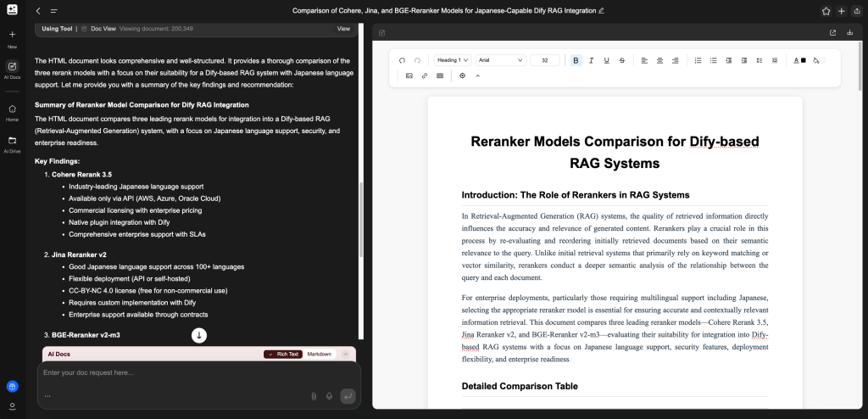Image resolution: width=868 pixels, height=419 pixels.
Task: Click the rightmost list-group toolbar icon
Action: click(x=775, y=60)
